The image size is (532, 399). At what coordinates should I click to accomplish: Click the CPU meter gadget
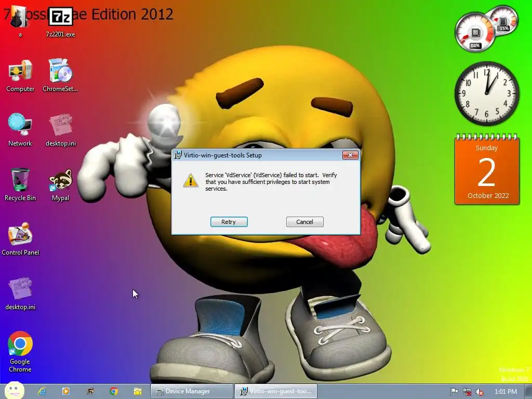click(475, 33)
